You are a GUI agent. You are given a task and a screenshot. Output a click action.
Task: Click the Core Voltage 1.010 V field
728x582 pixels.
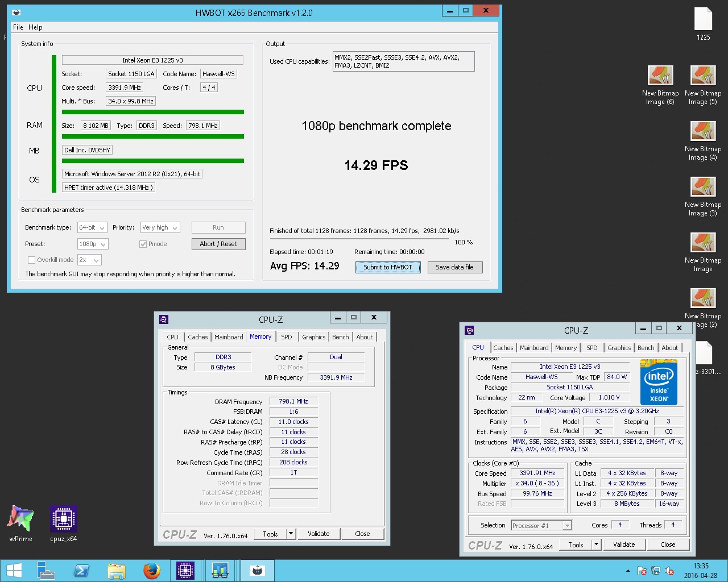point(609,397)
